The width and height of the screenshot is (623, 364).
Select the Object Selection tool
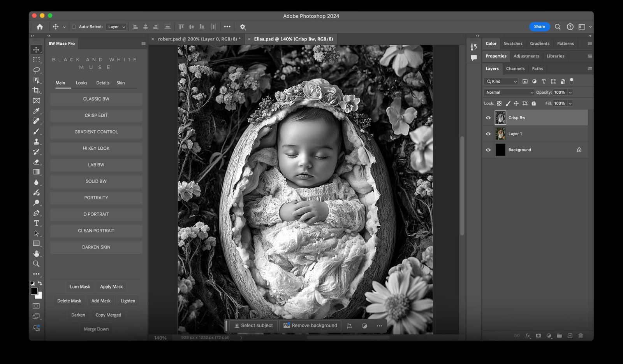click(36, 80)
